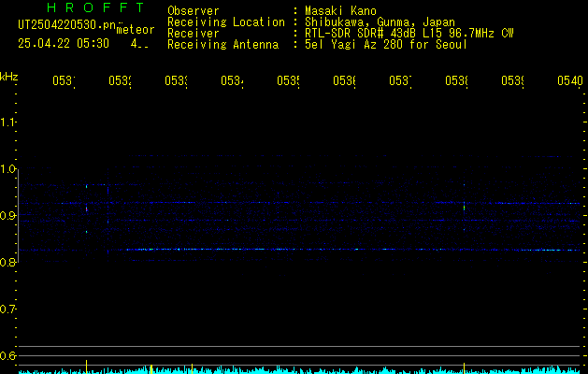Viewport: 588px width, 374px height.
Task: Click the 'Receiver' field label
Action: pyautogui.click(x=194, y=34)
